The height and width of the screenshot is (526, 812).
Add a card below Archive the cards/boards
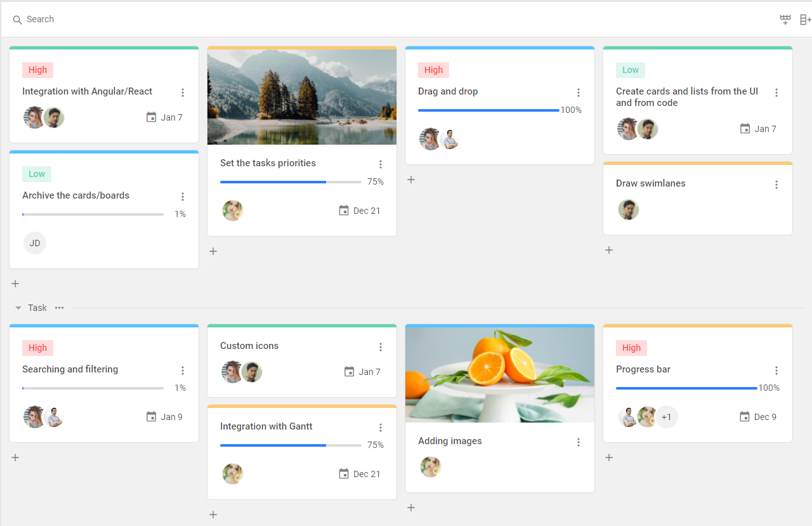(15, 284)
